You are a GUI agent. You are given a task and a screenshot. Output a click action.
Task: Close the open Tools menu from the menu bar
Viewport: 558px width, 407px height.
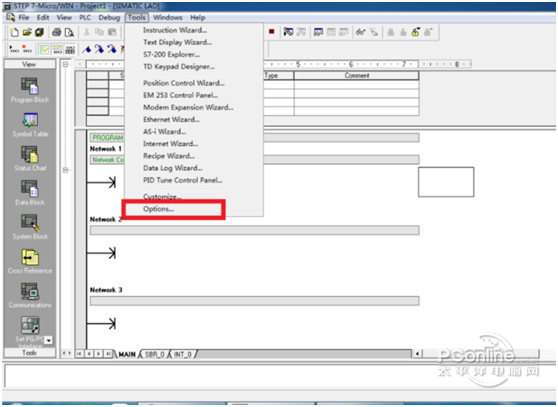[x=137, y=17]
